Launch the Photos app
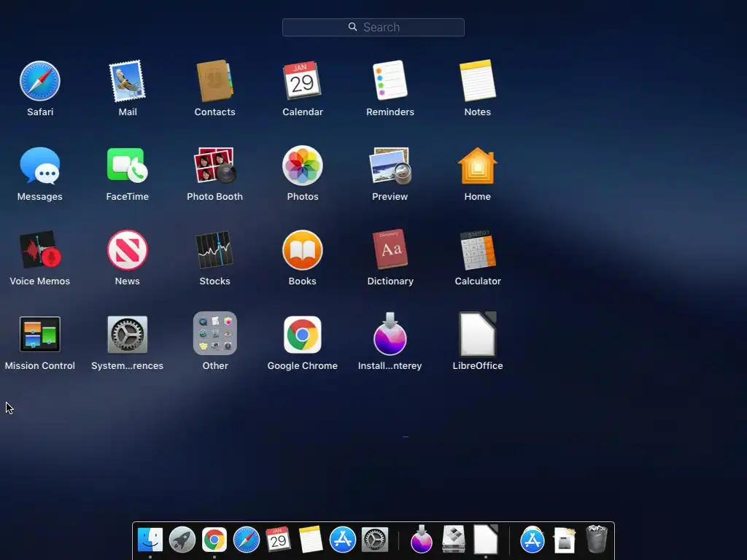The height and width of the screenshot is (560, 747). (x=303, y=166)
